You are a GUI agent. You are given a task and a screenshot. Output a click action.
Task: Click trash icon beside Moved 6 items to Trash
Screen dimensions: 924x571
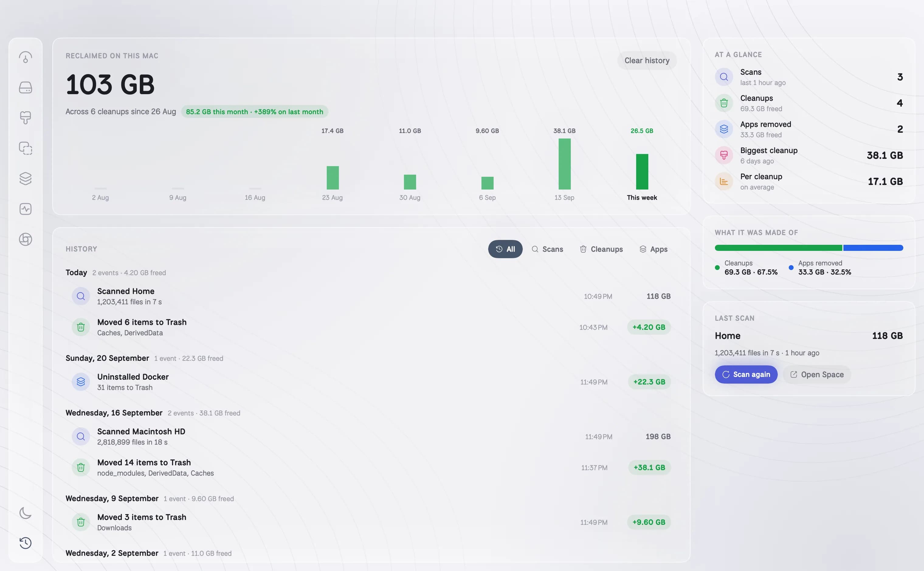click(x=81, y=327)
